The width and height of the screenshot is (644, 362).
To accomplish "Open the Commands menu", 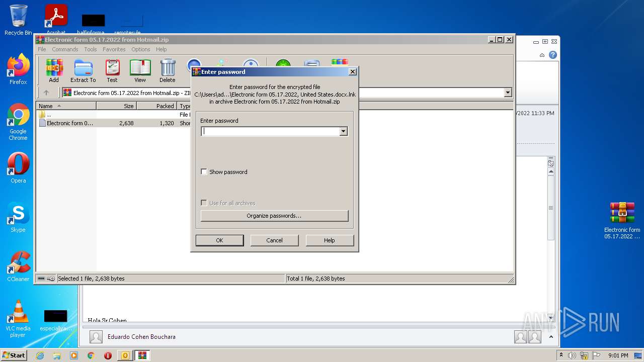I will point(65,49).
